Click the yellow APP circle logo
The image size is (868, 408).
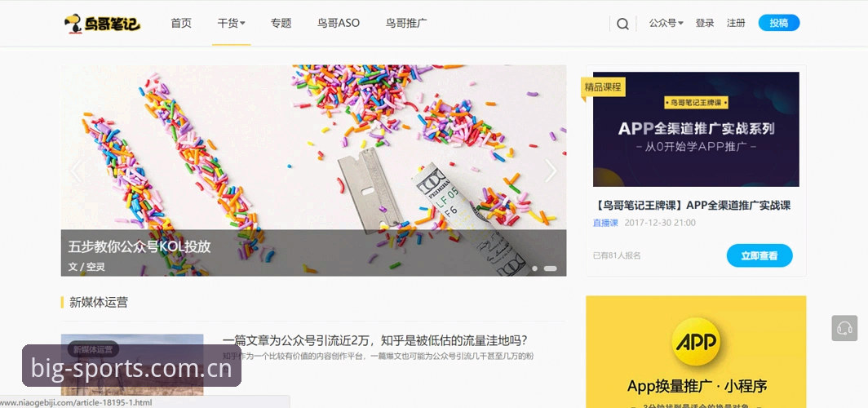[696, 342]
